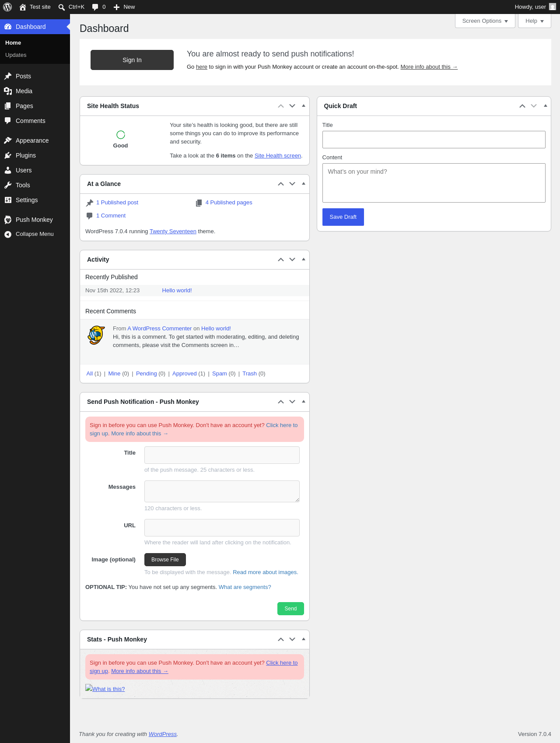Move At a Glance panel down
The image size is (560, 743).
292,184
